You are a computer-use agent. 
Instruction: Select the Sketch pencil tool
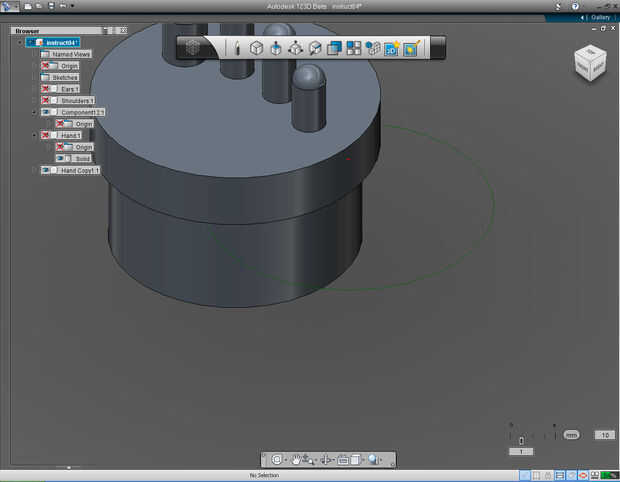[x=237, y=47]
